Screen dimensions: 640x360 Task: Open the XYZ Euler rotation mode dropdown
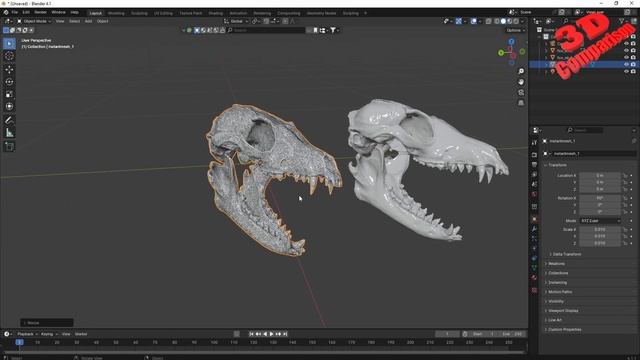pos(600,220)
